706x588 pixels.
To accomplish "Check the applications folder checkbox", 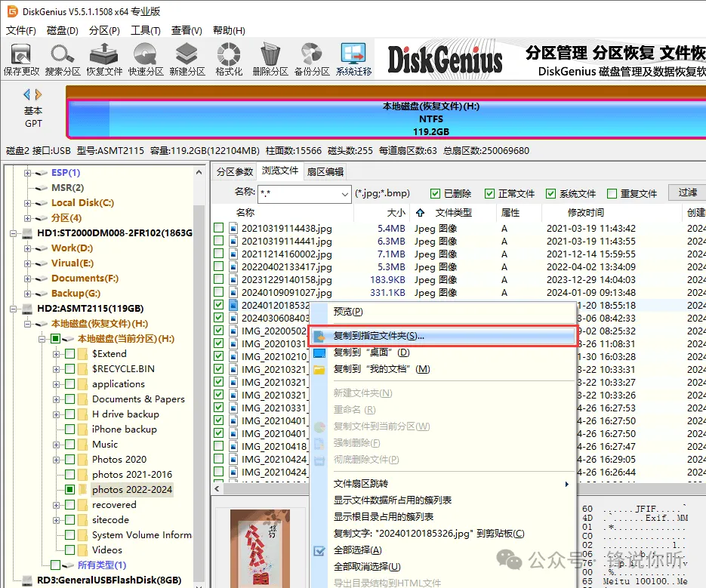I will tap(69, 384).
